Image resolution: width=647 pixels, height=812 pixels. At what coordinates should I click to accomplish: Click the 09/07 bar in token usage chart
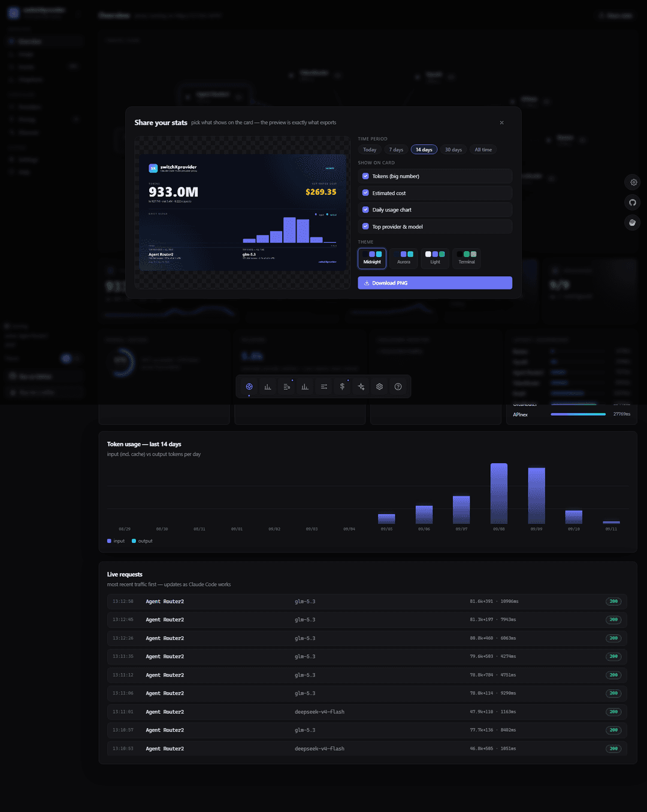pyautogui.click(x=461, y=510)
